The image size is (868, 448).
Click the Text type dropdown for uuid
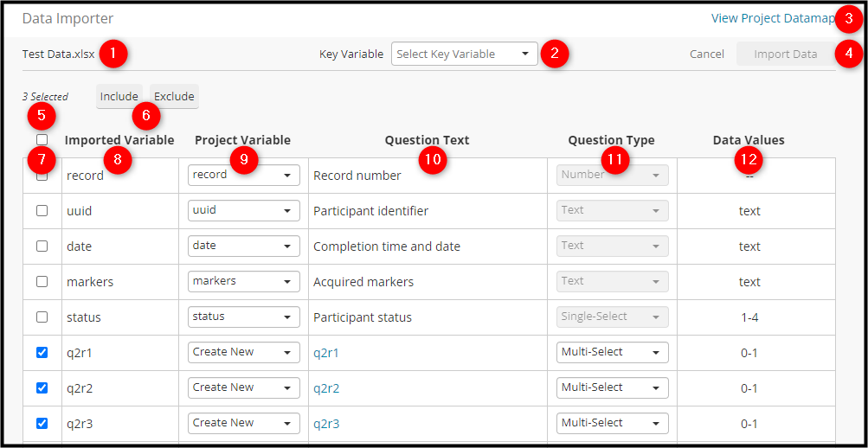(612, 211)
